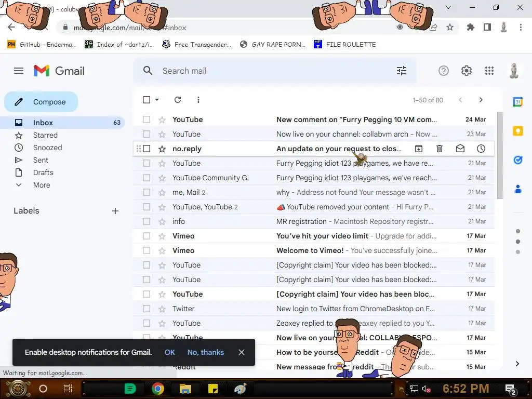Open File Explorer from the taskbar

coord(185,389)
